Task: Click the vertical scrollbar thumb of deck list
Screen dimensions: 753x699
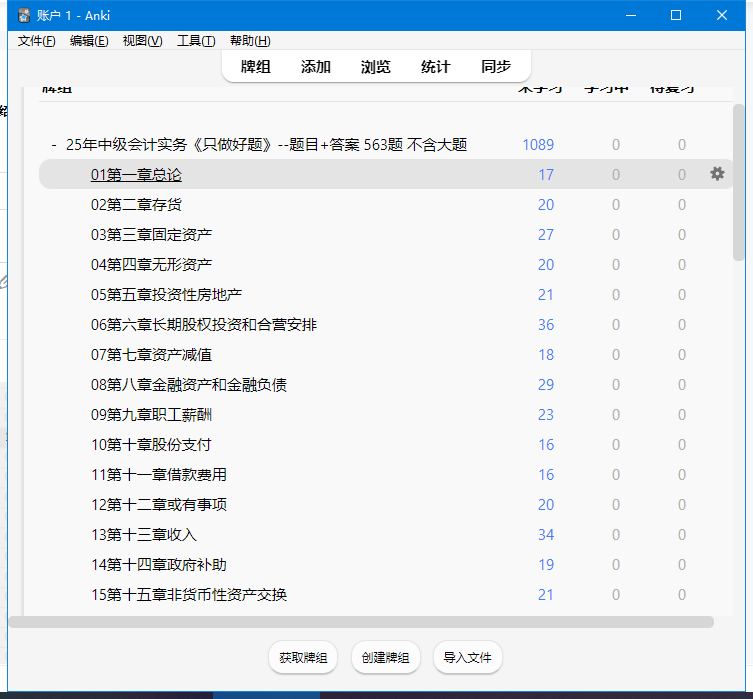Action: (739, 182)
